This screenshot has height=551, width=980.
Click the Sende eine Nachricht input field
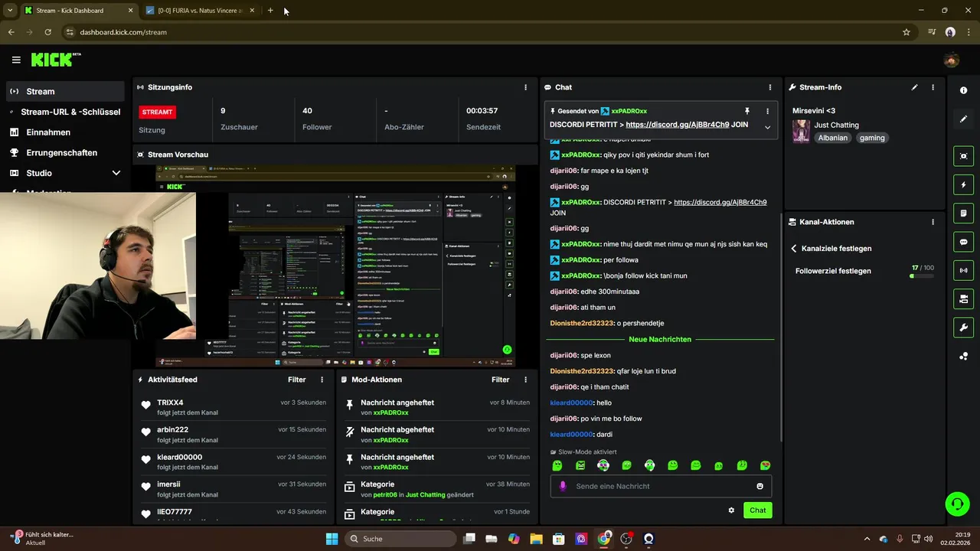(661, 486)
